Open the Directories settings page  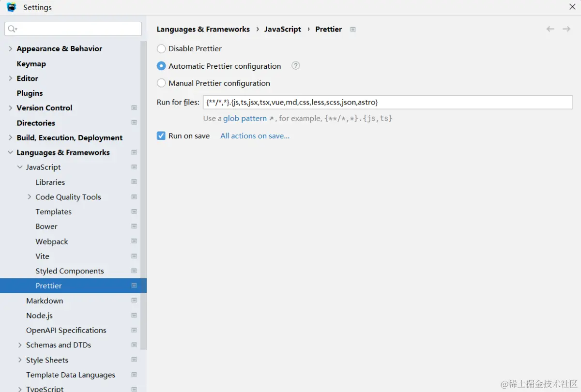36,123
